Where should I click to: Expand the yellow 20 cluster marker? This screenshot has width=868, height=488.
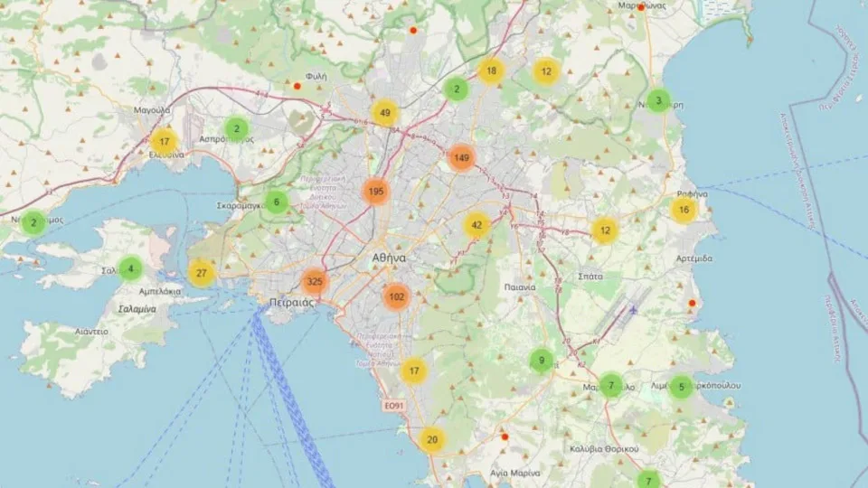click(x=432, y=440)
